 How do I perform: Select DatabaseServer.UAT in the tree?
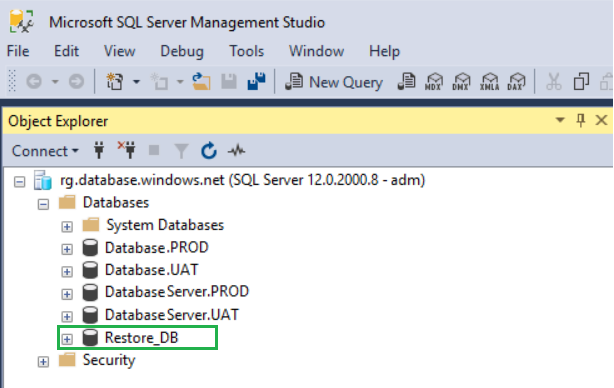(172, 315)
